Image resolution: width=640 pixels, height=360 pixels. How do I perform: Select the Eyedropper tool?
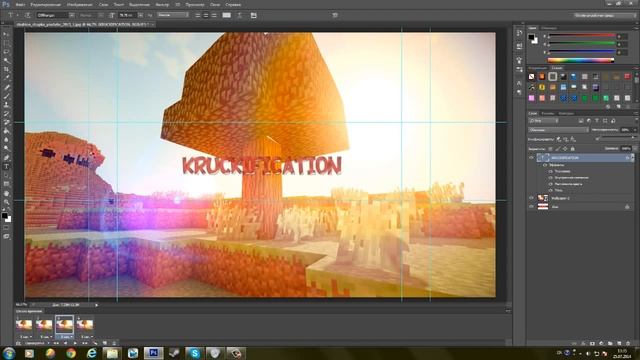click(6, 78)
